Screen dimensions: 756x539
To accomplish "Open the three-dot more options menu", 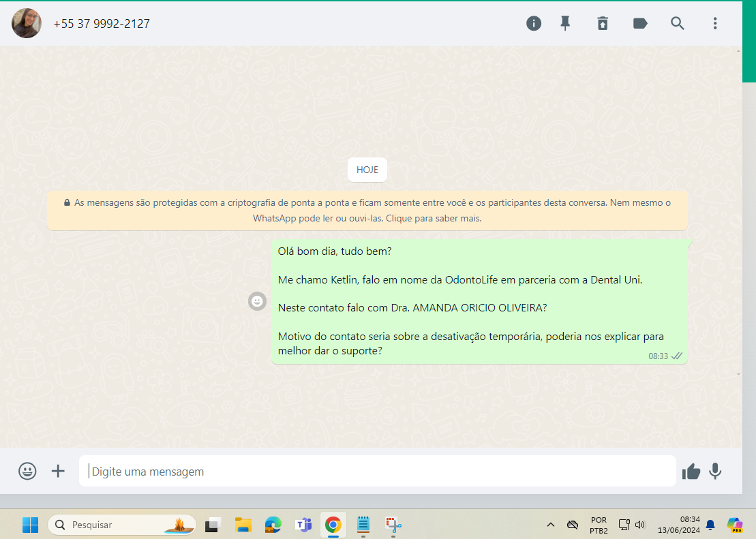I will (x=715, y=23).
